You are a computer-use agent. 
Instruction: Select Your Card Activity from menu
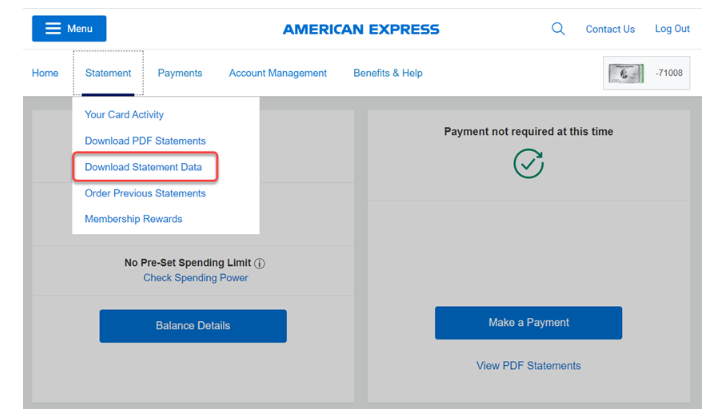[x=124, y=115]
